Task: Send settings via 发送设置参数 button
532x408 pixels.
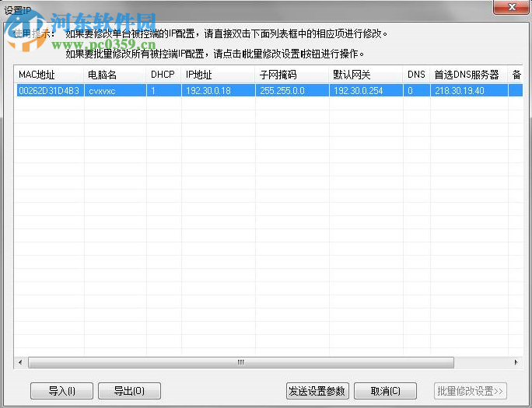Action: 317,391
